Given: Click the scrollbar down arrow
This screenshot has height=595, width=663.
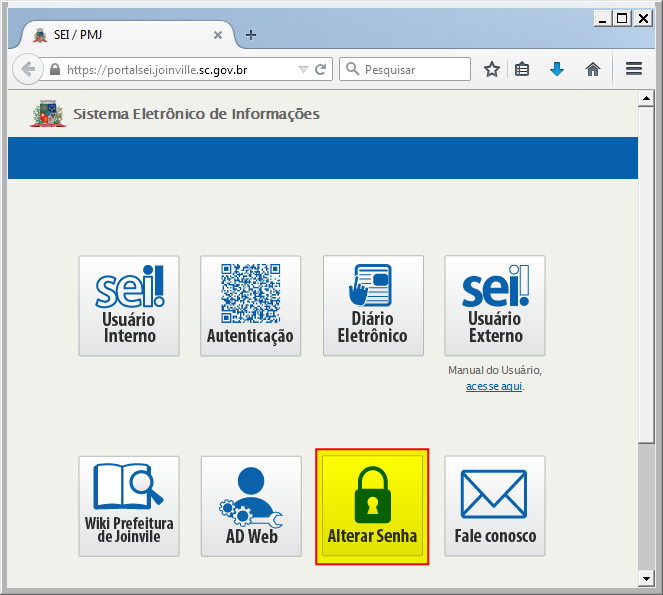Looking at the screenshot, I should (646, 579).
